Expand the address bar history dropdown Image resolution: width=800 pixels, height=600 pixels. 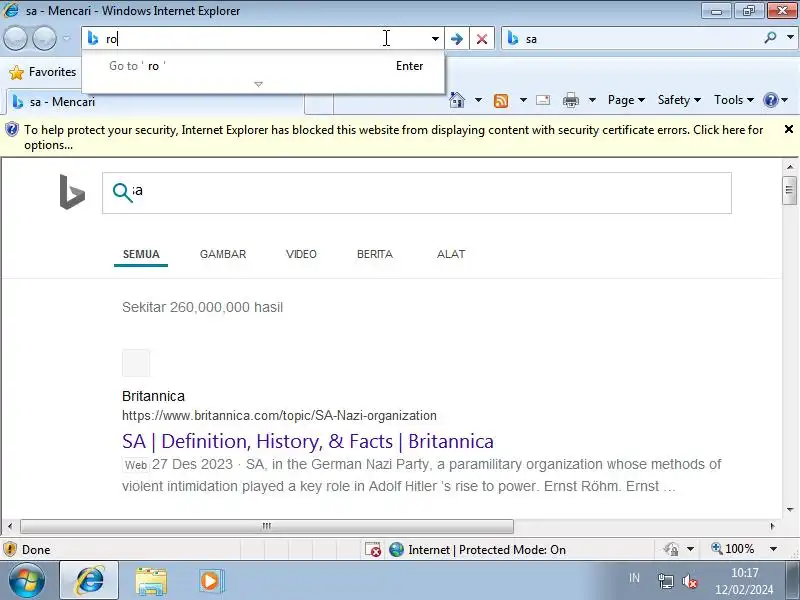(435, 39)
